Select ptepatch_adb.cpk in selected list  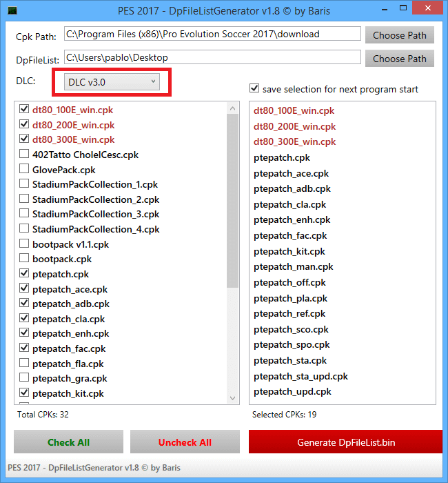pyautogui.click(x=292, y=189)
